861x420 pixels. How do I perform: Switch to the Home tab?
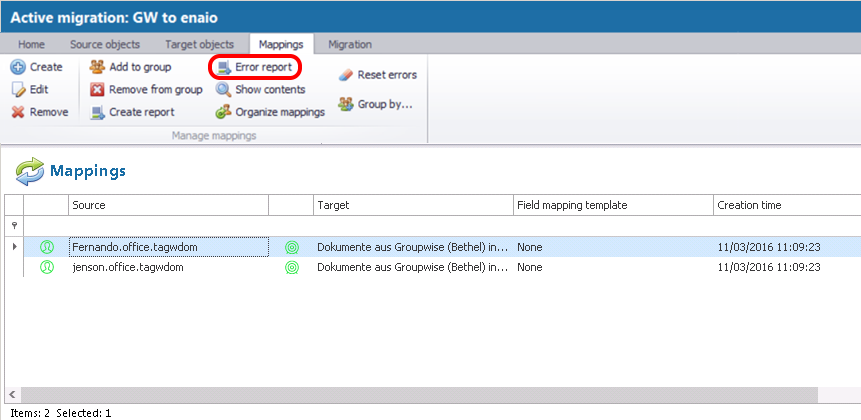click(31, 44)
